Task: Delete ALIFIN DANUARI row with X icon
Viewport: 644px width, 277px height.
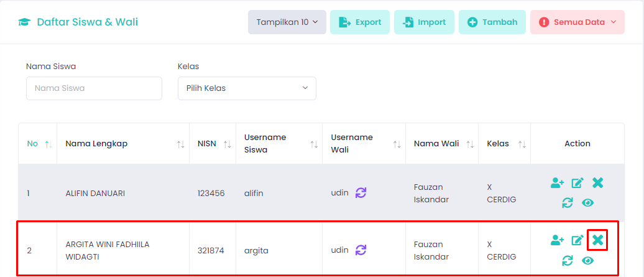Action: (x=597, y=183)
